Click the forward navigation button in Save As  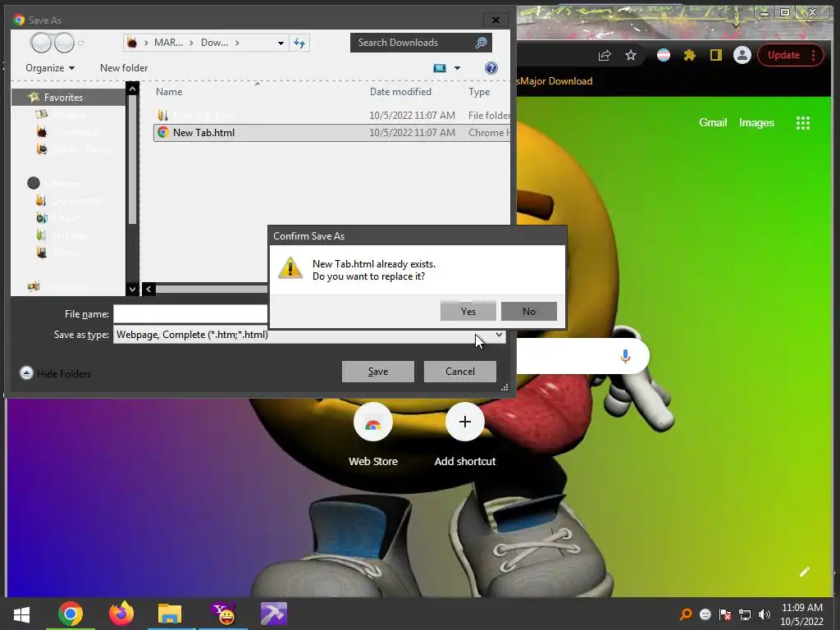coord(64,43)
